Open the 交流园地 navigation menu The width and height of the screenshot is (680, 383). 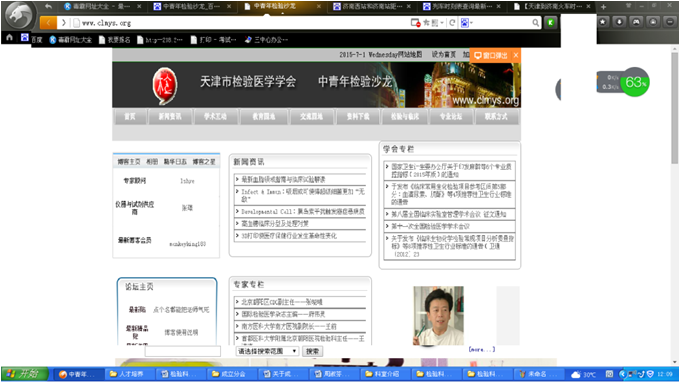pos(311,117)
